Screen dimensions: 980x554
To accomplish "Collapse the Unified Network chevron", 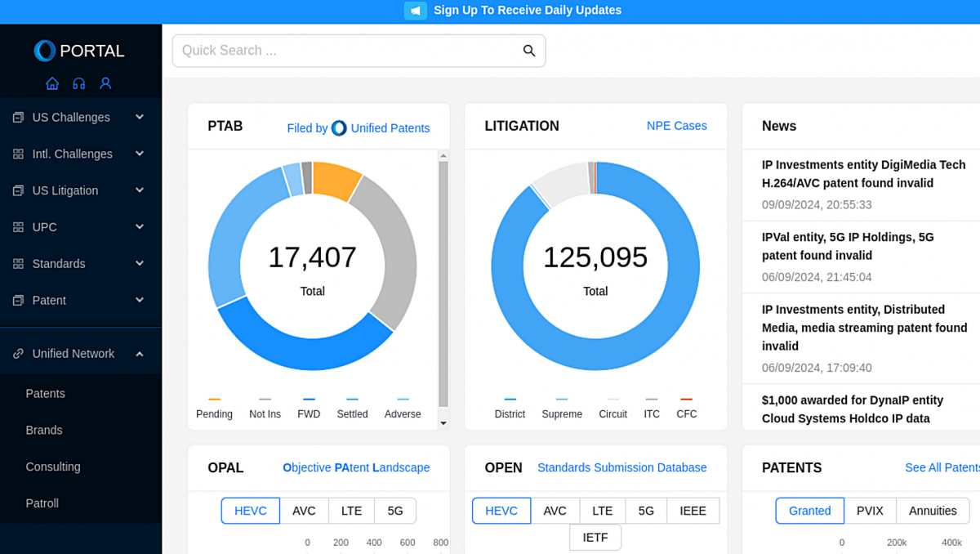I will (x=140, y=354).
